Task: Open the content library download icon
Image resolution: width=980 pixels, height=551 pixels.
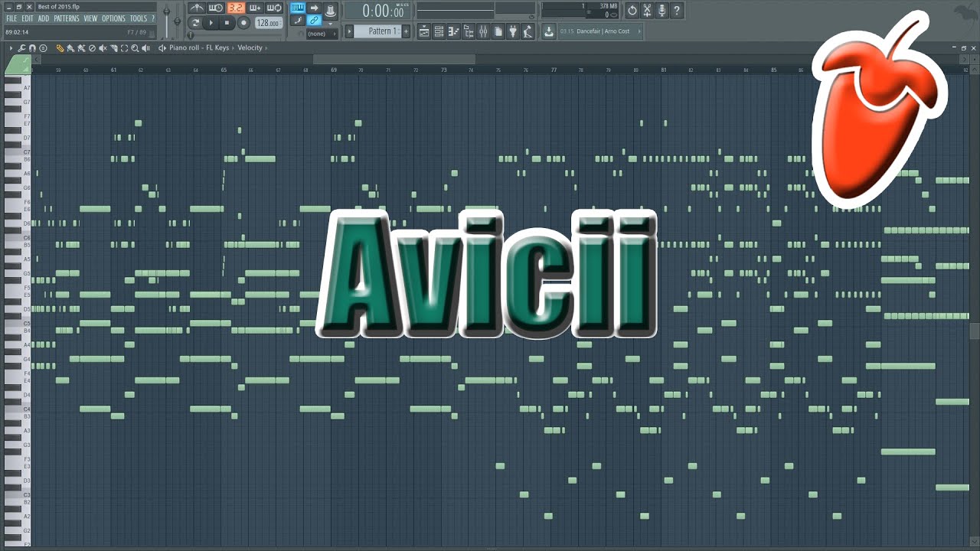Action: click(x=549, y=31)
